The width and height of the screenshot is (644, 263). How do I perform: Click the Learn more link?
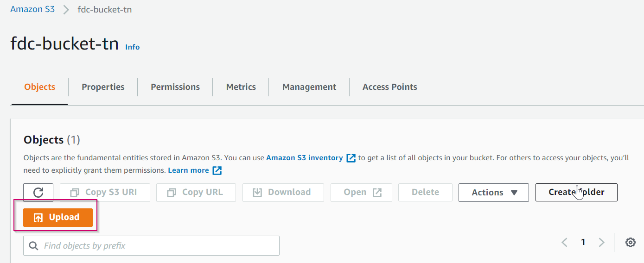(188, 170)
